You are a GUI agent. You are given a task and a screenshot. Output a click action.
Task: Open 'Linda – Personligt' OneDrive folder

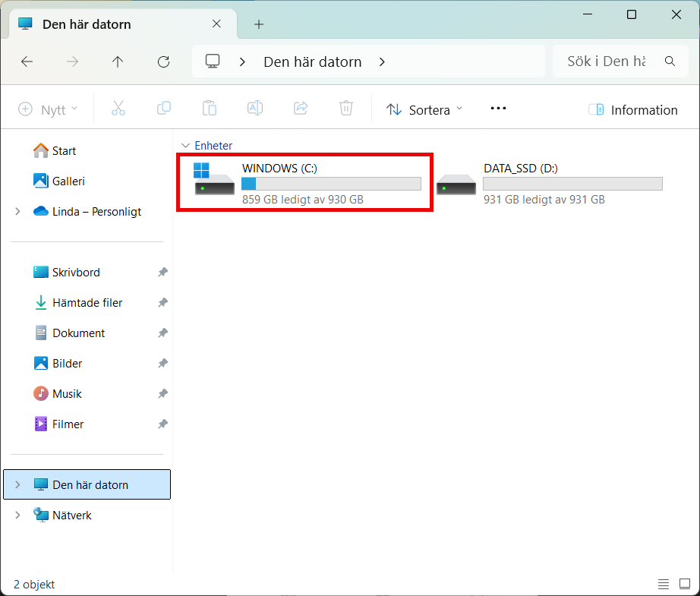pos(87,212)
